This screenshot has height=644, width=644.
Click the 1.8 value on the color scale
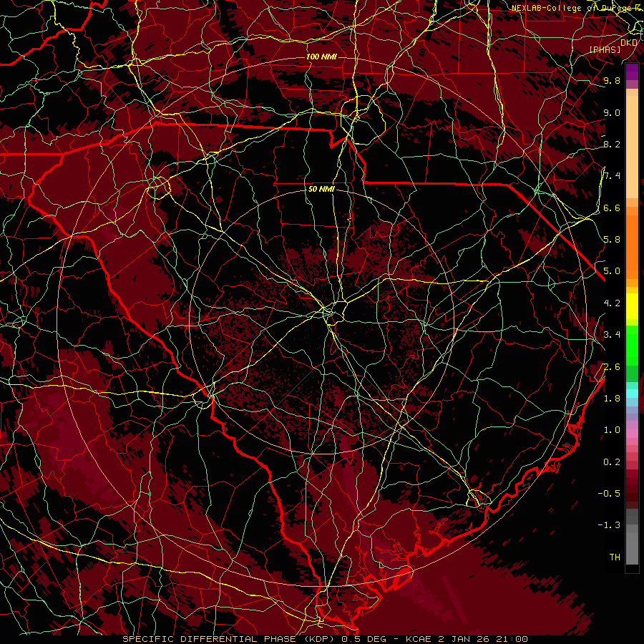coord(612,399)
